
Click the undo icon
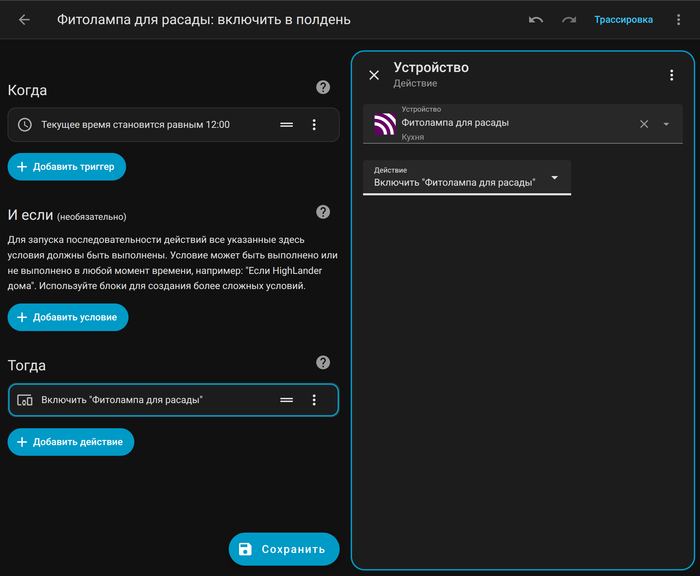[x=536, y=19]
